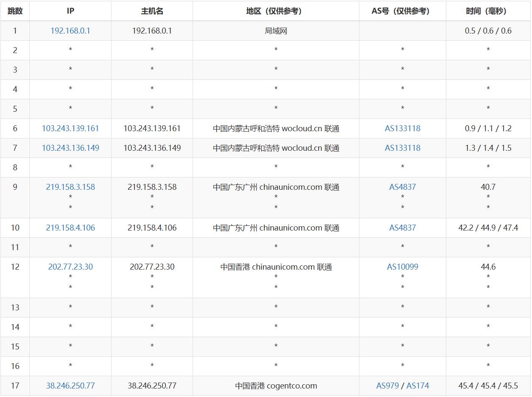Open the AS174 link
The image size is (532, 397).
(x=417, y=386)
